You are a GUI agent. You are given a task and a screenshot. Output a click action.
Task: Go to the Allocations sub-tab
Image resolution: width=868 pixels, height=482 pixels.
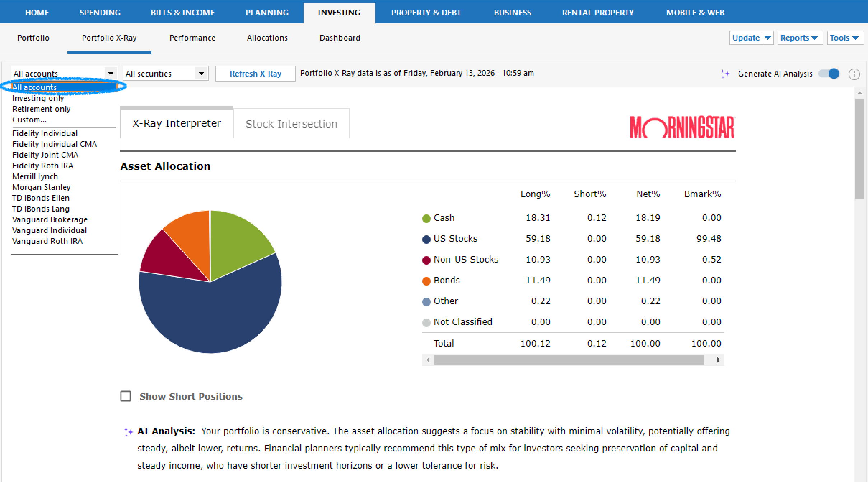[267, 38]
